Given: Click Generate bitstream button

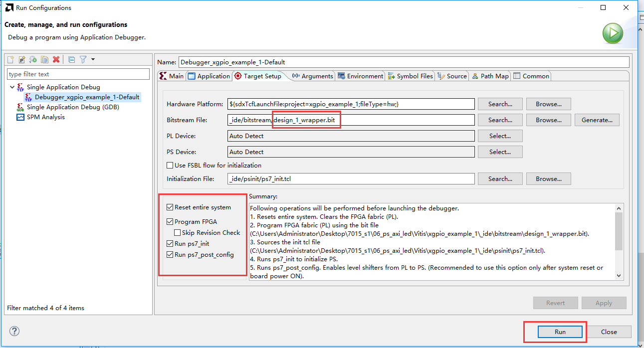Looking at the screenshot, I should [597, 120].
